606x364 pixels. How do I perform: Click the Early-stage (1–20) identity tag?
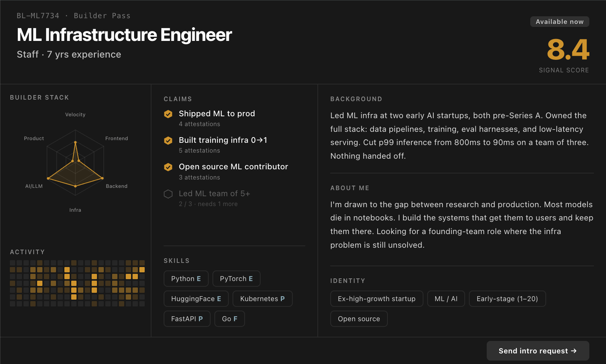click(x=507, y=299)
